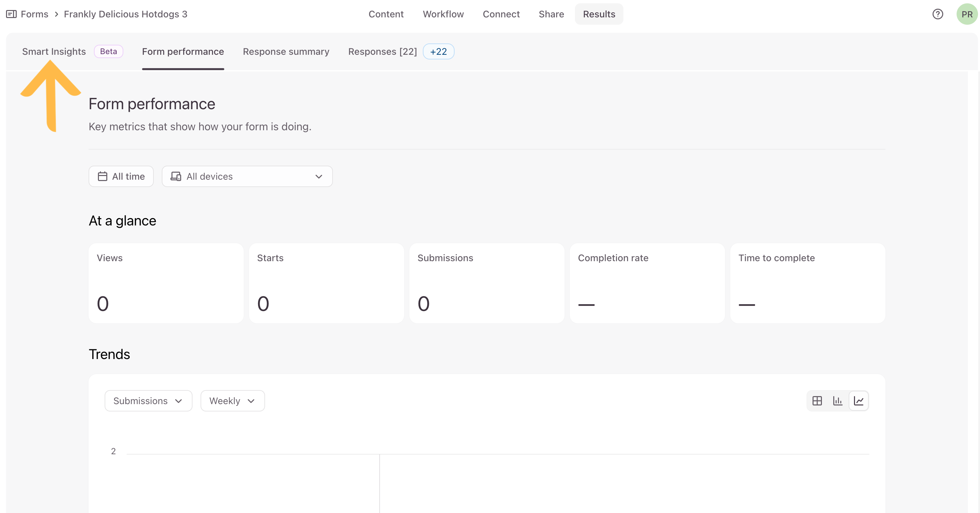Click the 'At a glance' heading
Image resolution: width=980 pixels, height=513 pixels.
pyautogui.click(x=122, y=220)
